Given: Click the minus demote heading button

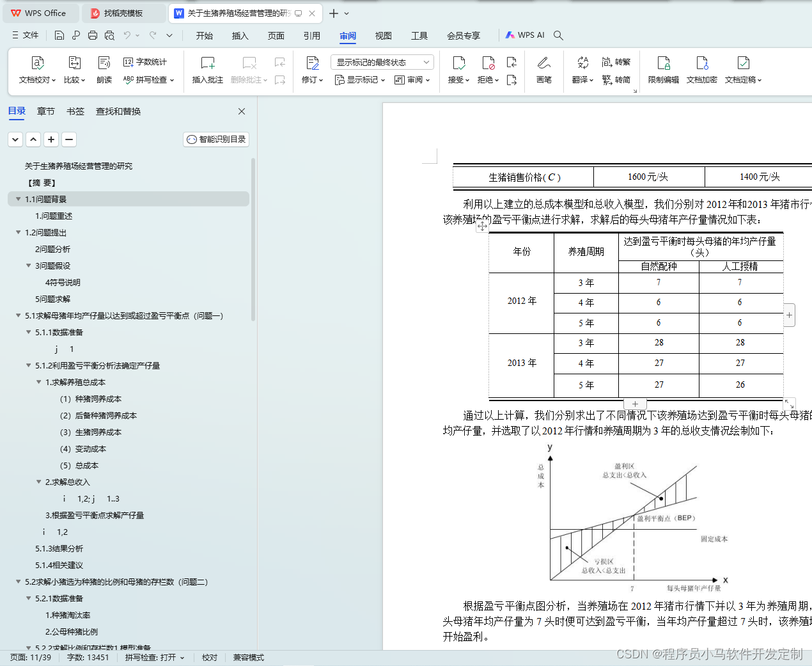Looking at the screenshot, I should pos(69,139).
